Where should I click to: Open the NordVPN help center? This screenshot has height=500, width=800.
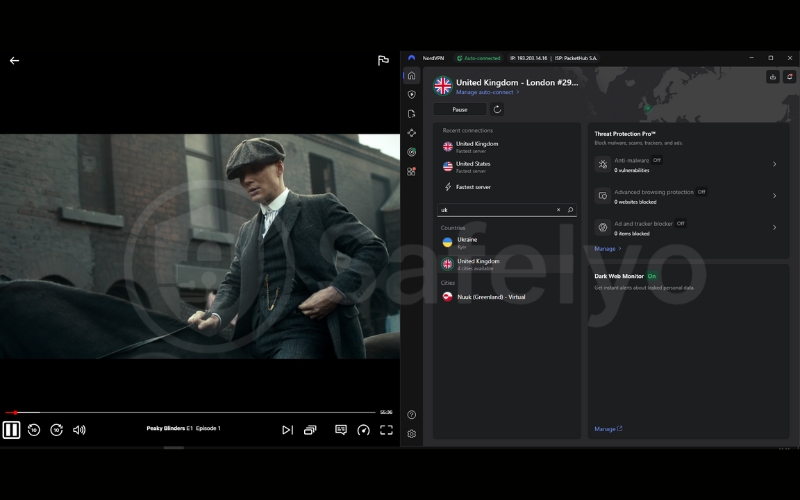click(412, 415)
